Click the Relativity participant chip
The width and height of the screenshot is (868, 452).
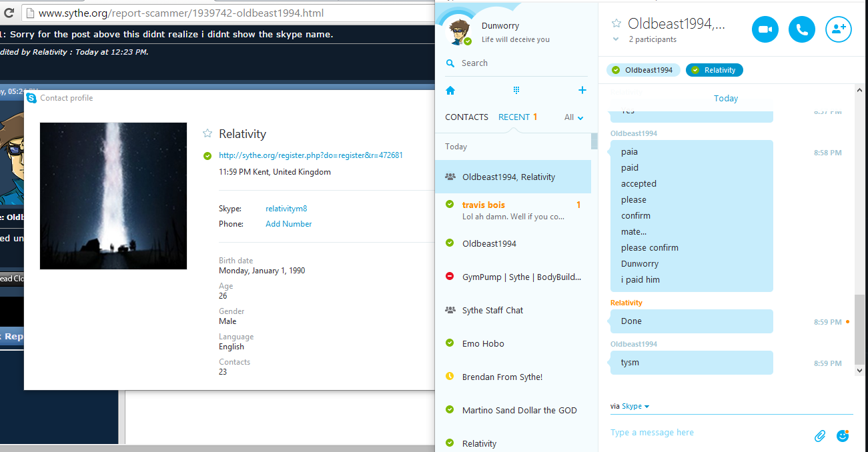(715, 70)
